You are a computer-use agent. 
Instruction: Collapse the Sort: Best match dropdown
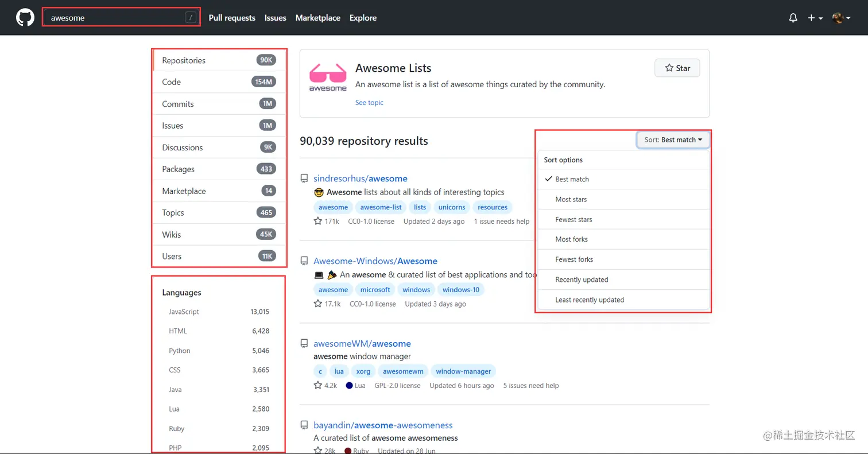pos(673,140)
